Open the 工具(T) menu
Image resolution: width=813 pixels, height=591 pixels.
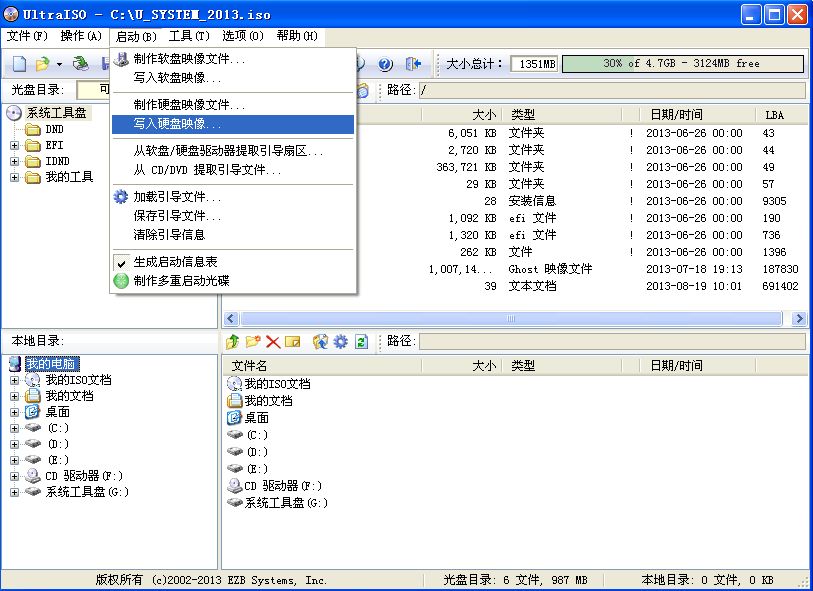pyautogui.click(x=188, y=36)
